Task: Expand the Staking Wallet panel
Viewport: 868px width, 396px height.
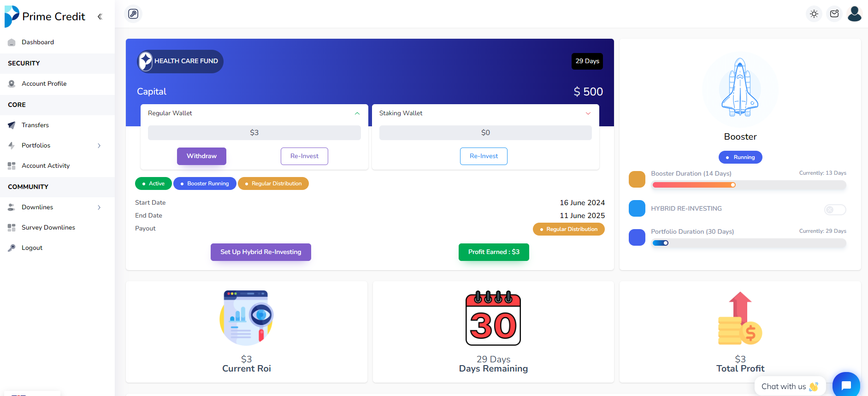Action: [588, 113]
